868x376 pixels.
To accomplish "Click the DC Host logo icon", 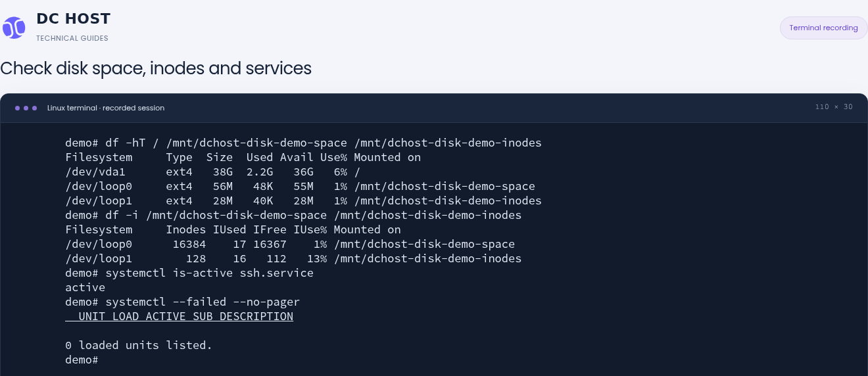I will [x=14, y=28].
